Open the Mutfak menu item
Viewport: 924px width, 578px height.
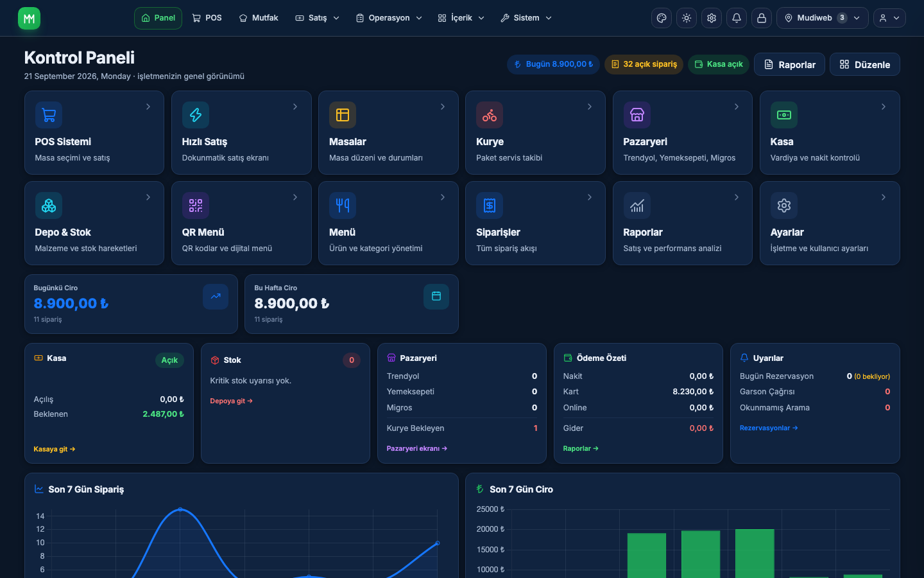(259, 18)
